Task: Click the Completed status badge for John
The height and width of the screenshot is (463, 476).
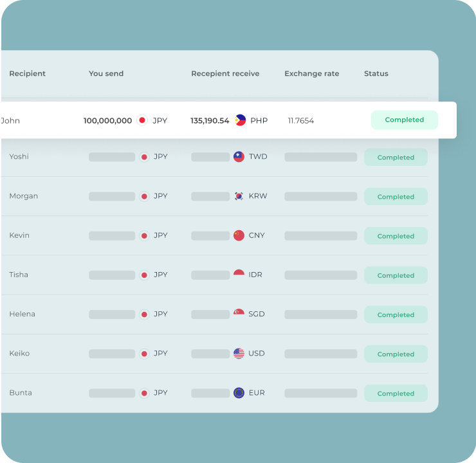Action: pos(404,120)
